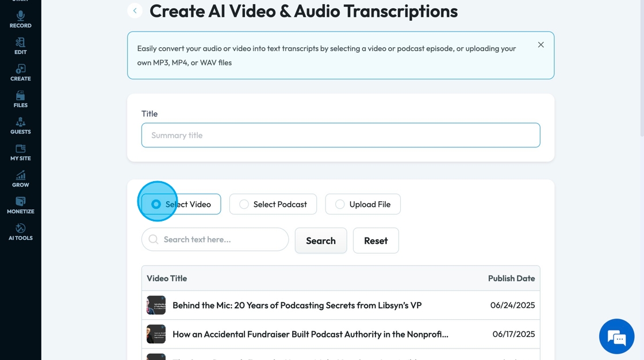The image size is (644, 360).
Task: Choose the Select Video radio option
Action: pos(181,204)
